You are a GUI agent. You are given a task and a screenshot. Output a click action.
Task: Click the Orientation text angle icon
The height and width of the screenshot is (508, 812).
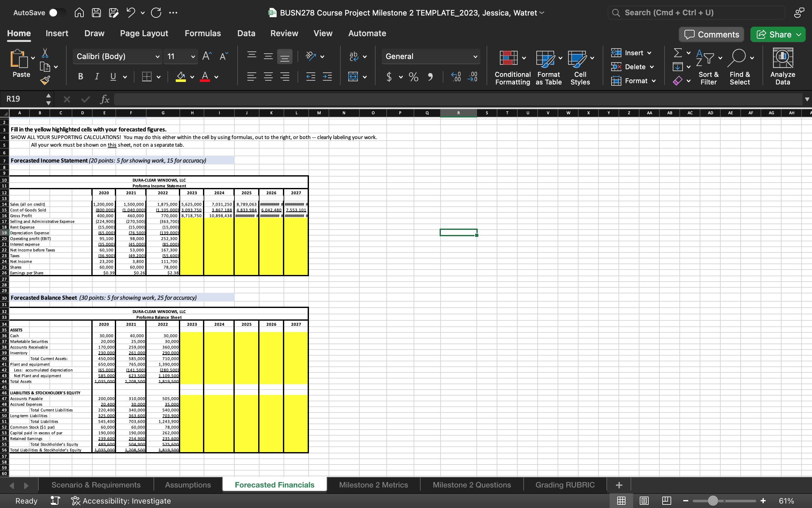[x=311, y=56]
